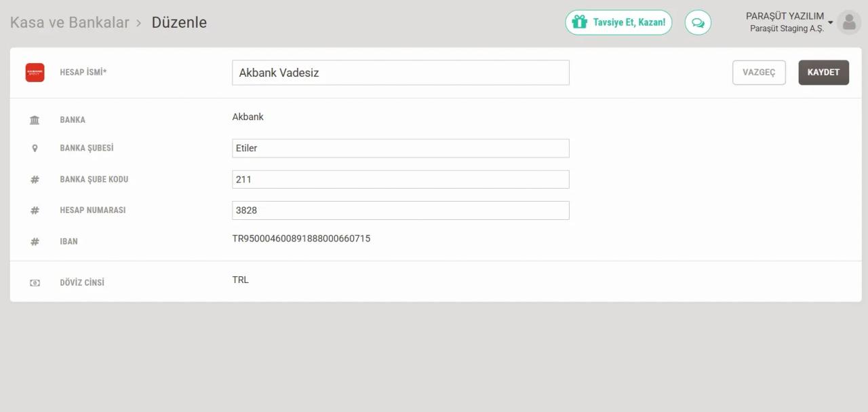Click the Banka Şube Kodu field with 211
The width and height of the screenshot is (868, 412).
pos(400,179)
